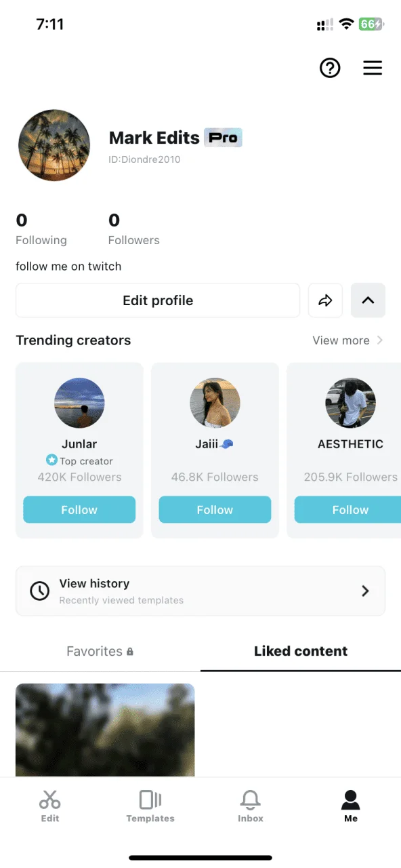Switch to the Favorites tab
The height and width of the screenshot is (868, 401).
pos(100,651)
